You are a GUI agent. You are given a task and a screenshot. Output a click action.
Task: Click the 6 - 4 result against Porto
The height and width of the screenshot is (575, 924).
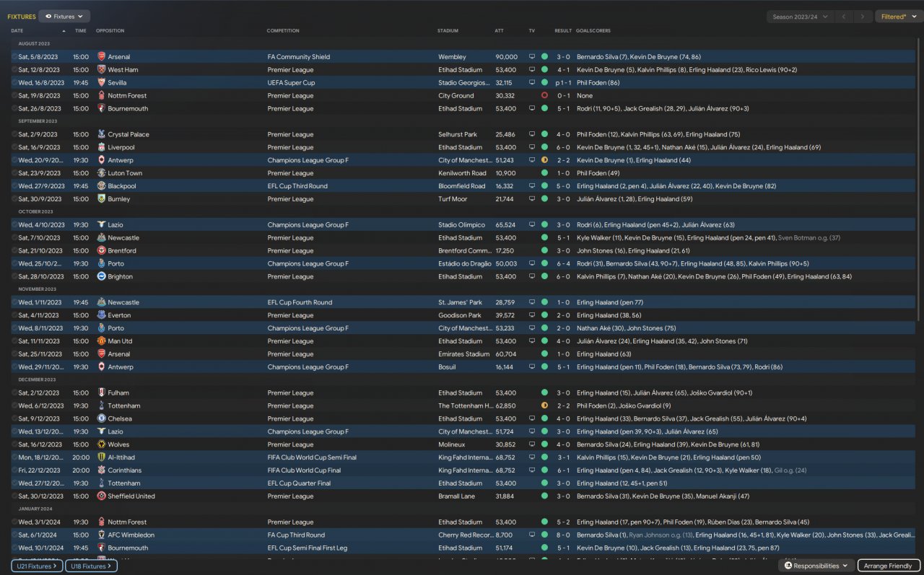pyautogui.click(x=563, y=264)
